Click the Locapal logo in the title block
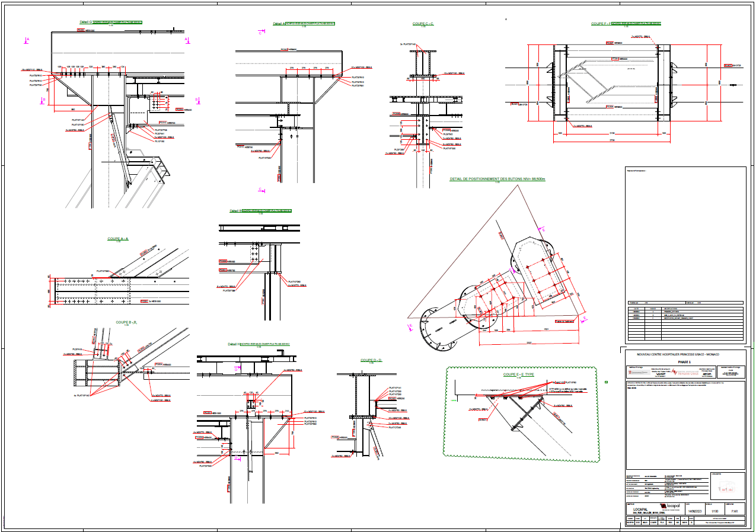The width and height of the screenshot is (756, 532). [x=671, y=507]
